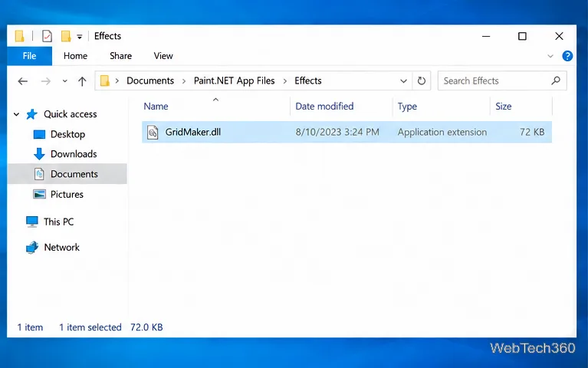Click the This PC monitor icon
This screenshot has width=588, height=368.
32,222
